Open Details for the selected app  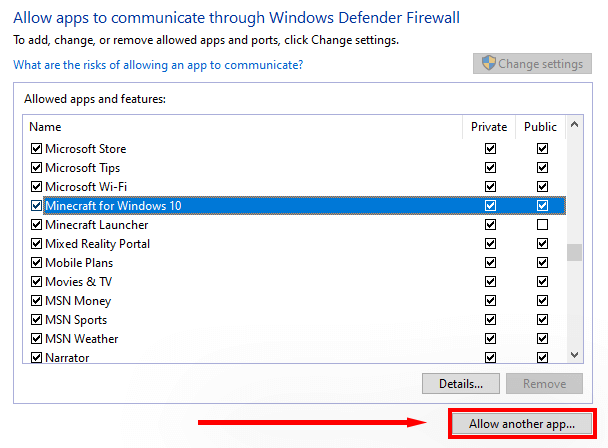pyautogui.click(x=461, y=383)
